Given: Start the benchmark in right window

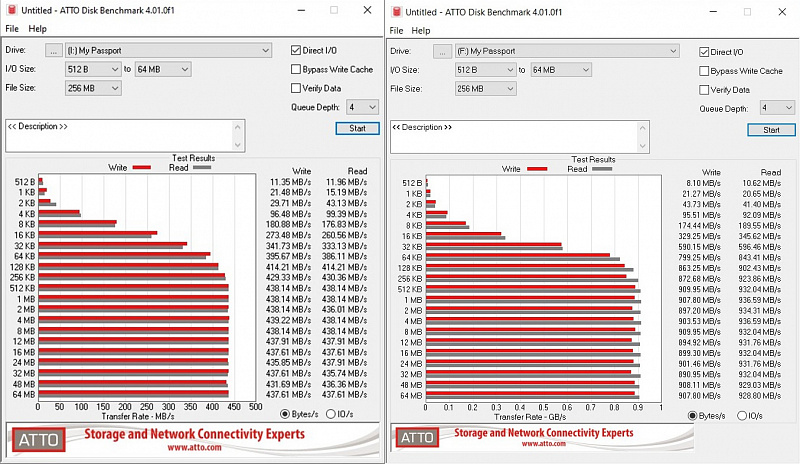Looking at the screenshot, I should 771,130.
